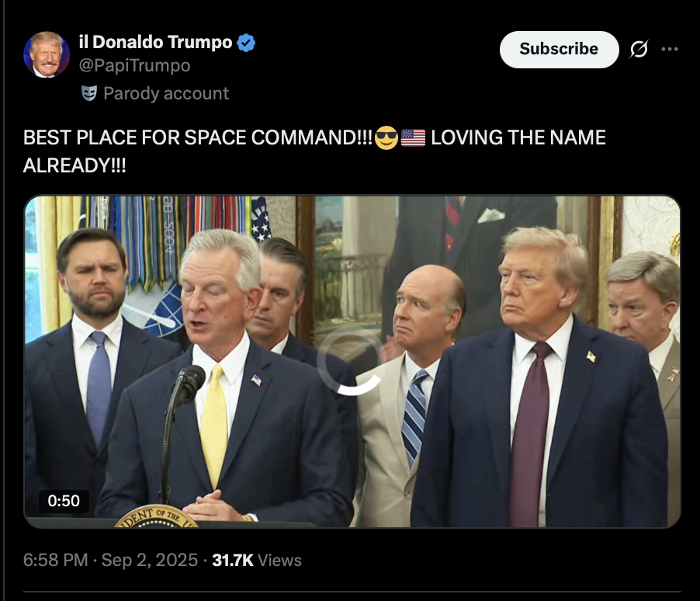Open the three-dot more options menu

(670, 49)
